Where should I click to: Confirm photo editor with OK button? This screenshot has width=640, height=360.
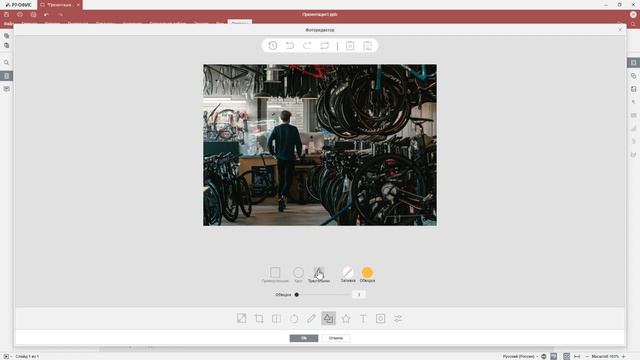[304, 338]
